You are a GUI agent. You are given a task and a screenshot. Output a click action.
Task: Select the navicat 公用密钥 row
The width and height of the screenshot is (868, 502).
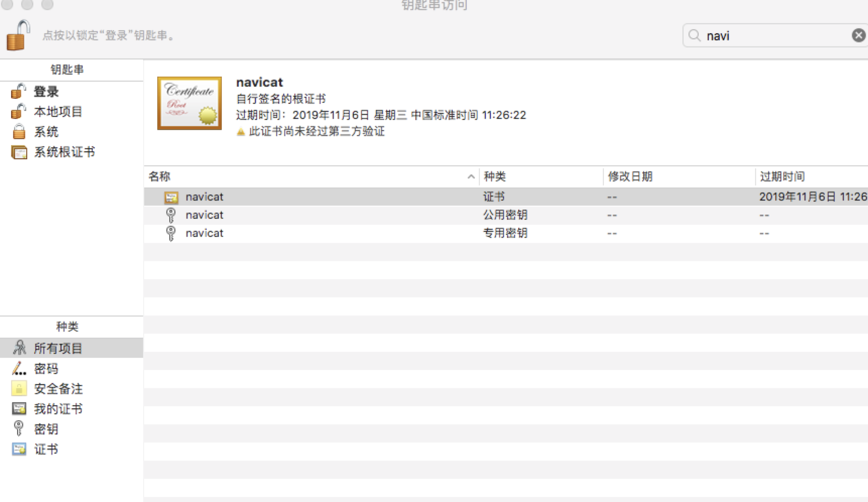click(506, 215)
